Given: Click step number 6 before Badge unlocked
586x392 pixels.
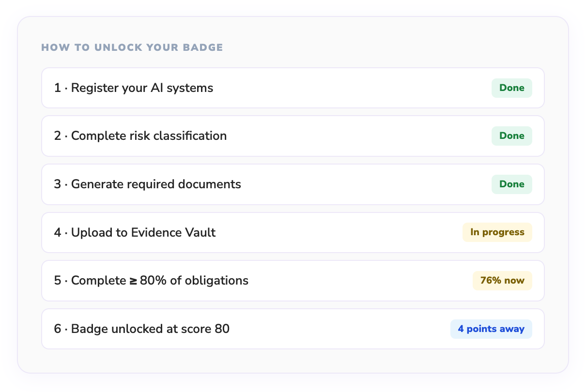Looking at the screenshot, I should coord(58,329).
